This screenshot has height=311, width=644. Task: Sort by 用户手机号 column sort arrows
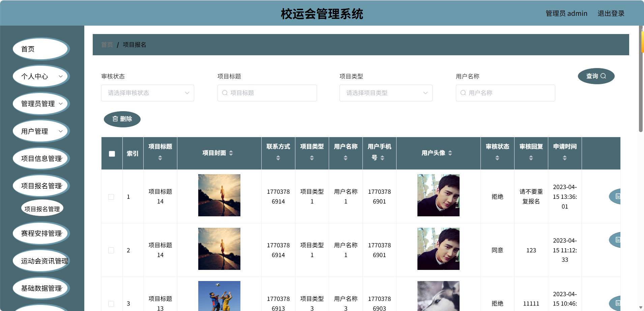pos(382,158)
